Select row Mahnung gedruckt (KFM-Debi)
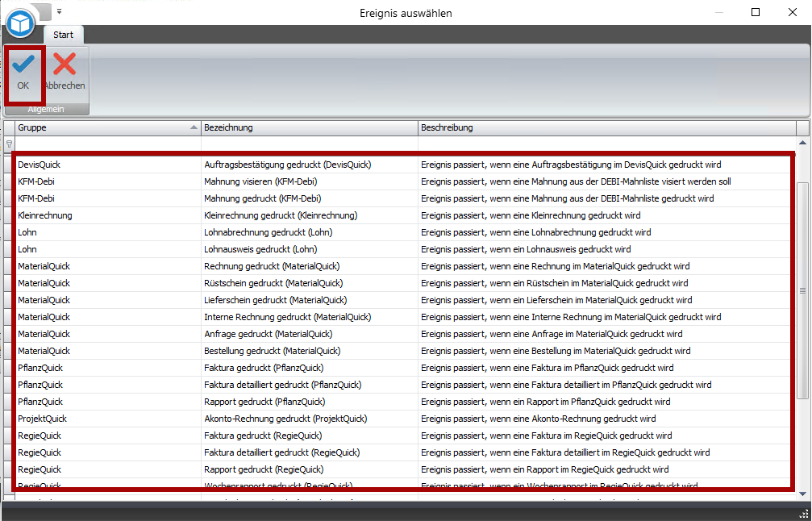812x521 pixels. [x=403, y=198]
